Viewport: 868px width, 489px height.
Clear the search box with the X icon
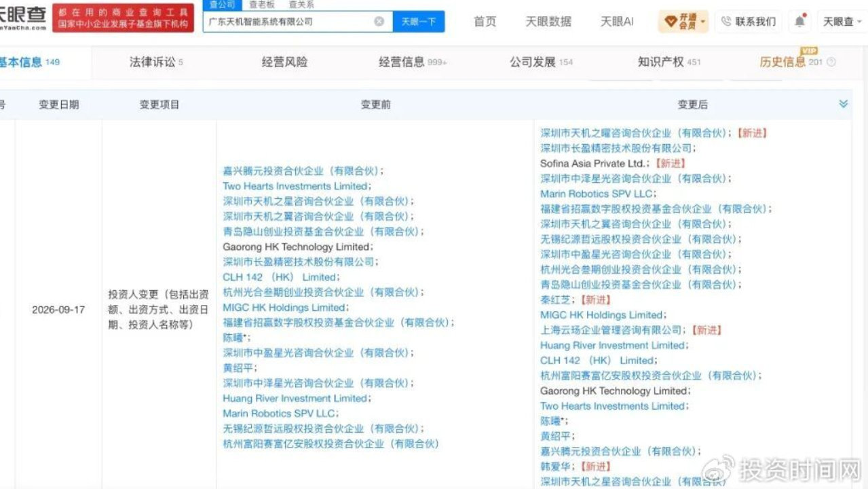pyautogui.click(x=379, y=21)
